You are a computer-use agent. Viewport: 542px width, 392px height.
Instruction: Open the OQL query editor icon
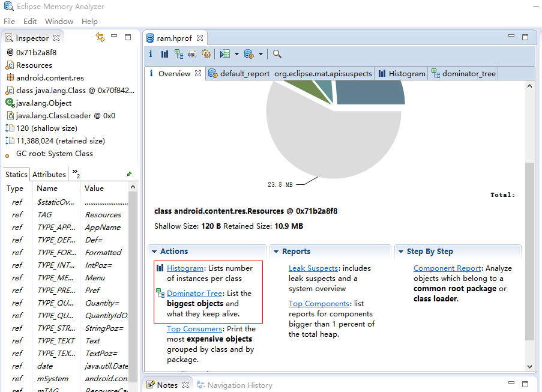tap(193, 54)
